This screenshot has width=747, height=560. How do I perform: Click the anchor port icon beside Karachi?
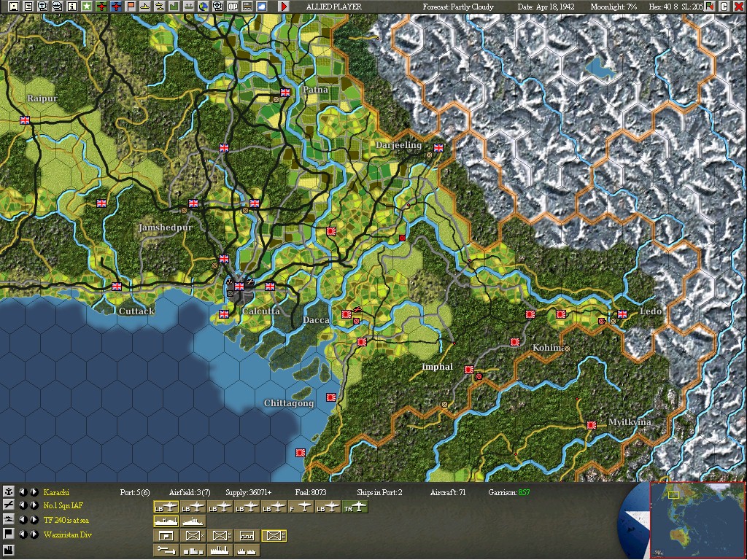click(x=9, y=492)
